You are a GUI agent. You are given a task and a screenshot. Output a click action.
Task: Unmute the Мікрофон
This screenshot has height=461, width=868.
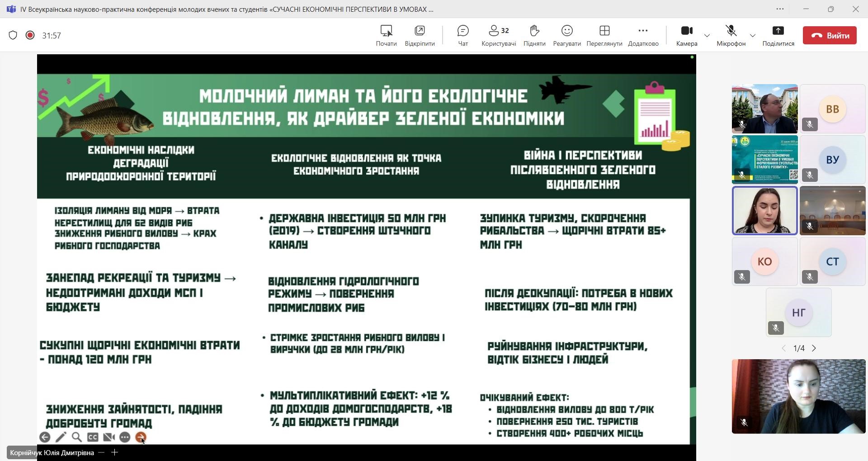(x=731, y=35)
